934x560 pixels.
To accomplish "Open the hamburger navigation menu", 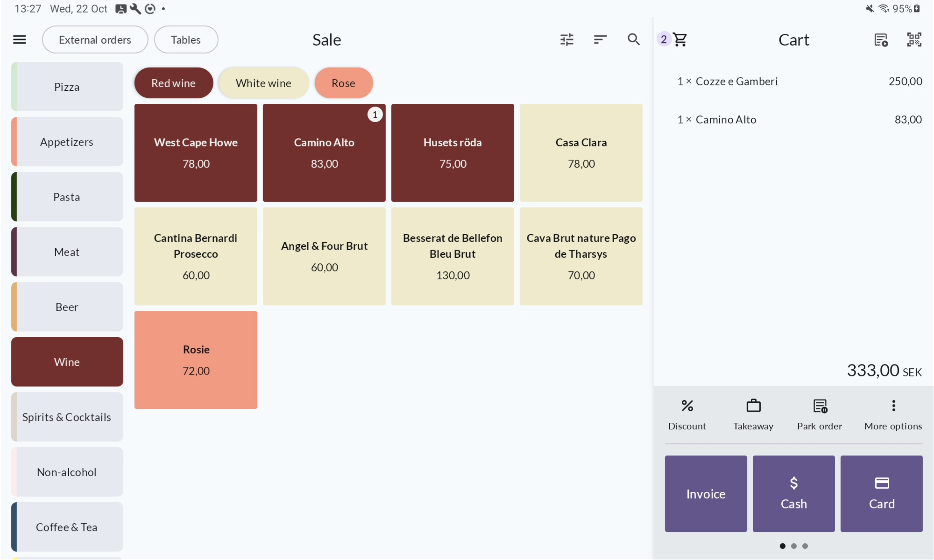I will pyautogui.click(x=20, y=39).
